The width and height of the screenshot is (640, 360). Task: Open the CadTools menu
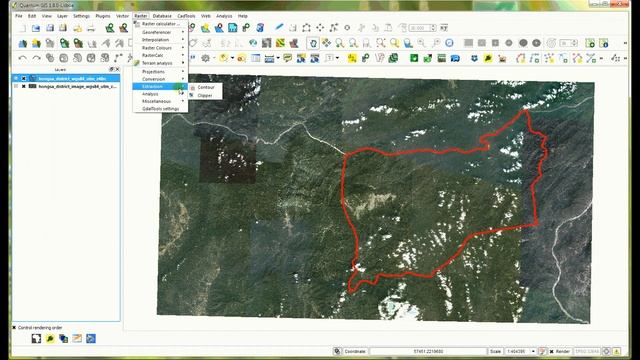point(186,16)
